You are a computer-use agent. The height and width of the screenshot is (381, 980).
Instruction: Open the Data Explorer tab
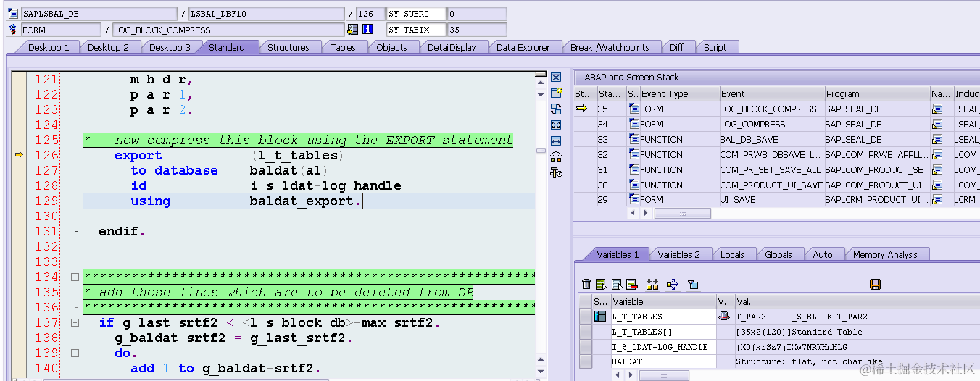click(523, 47)
